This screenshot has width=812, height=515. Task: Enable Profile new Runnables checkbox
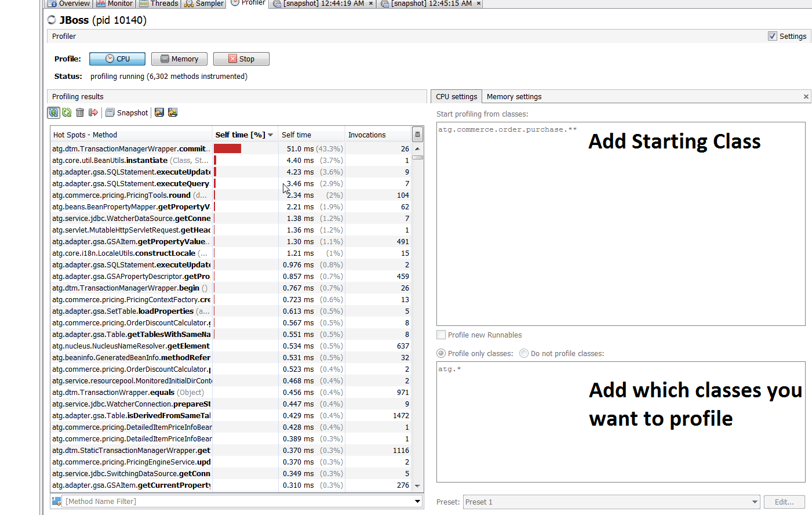pos(441,335)
